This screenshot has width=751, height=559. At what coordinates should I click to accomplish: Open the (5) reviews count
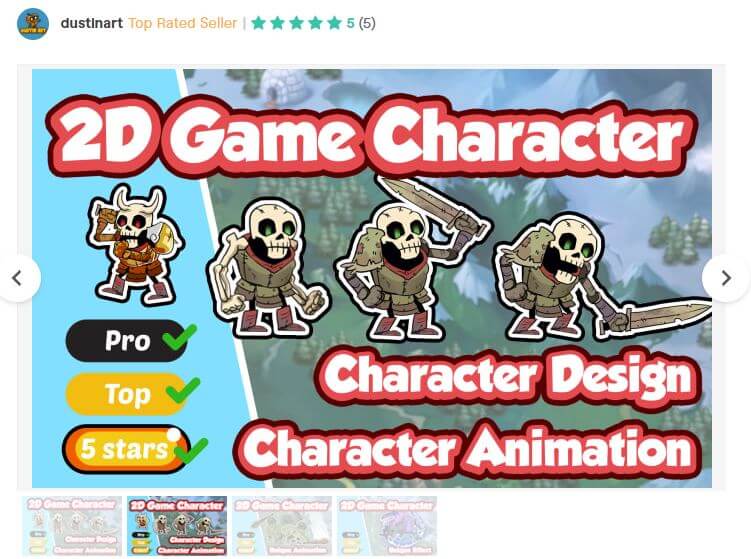tap(367, 23)
